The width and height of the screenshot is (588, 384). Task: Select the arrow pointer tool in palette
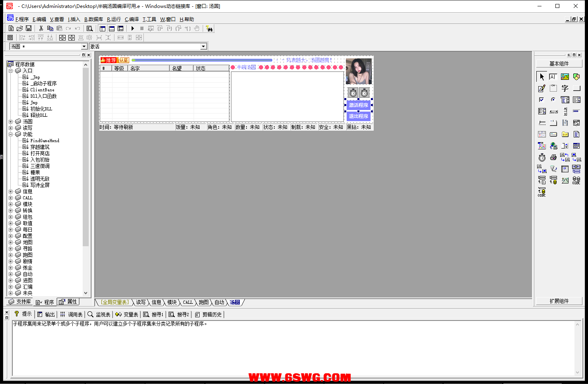542,77
